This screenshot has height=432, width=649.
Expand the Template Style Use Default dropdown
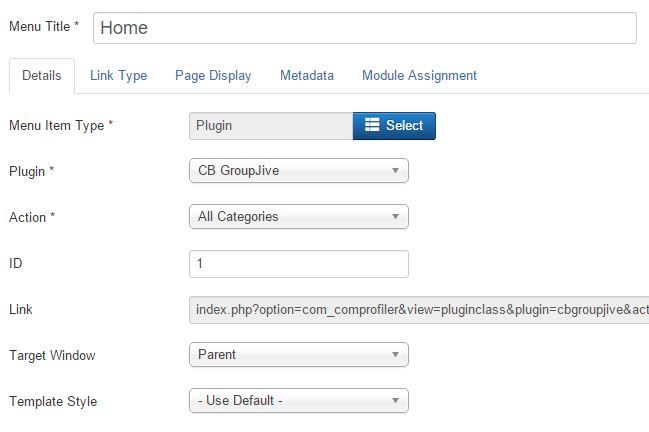(x=299, y=401)
